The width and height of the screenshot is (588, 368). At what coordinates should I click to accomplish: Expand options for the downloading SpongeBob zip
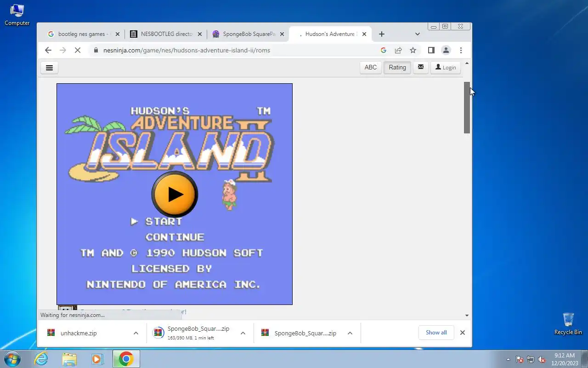[243, 333]
